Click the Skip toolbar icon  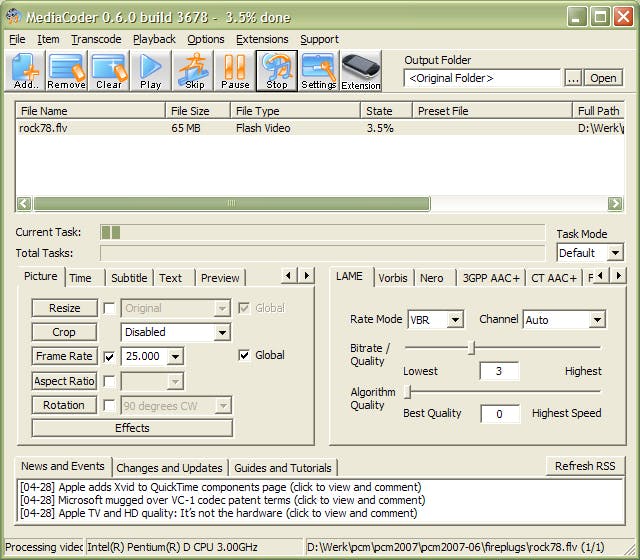coord(193,71)
